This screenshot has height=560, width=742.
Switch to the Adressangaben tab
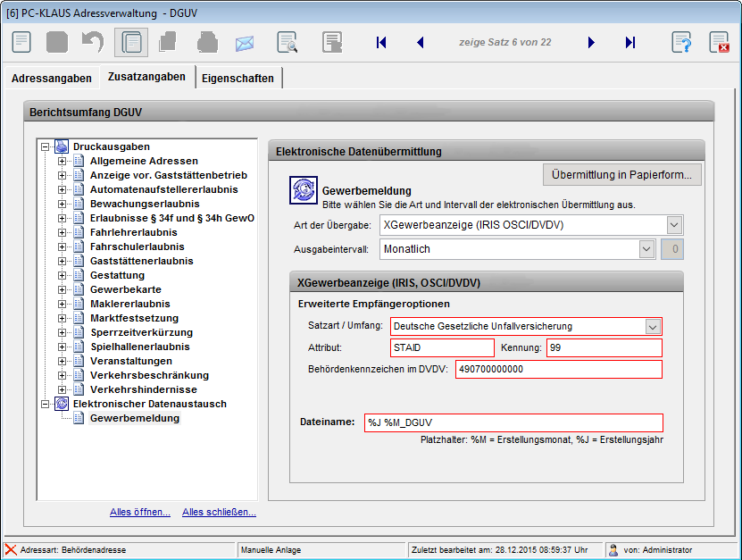coord(51,79)
